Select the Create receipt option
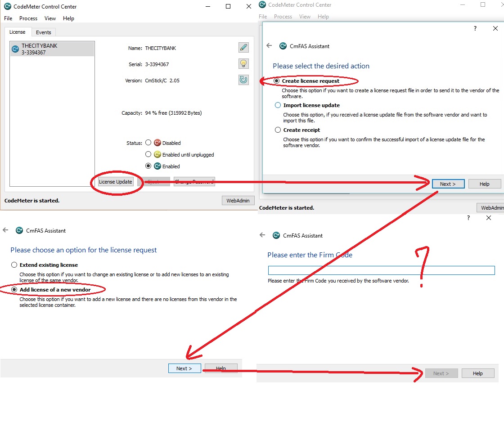504x440 pixels. coord(278,130)
